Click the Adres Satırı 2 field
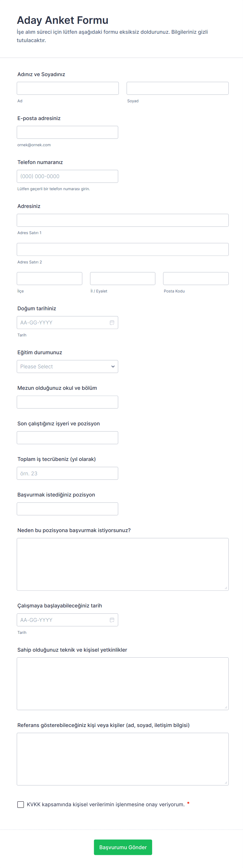 (x=123, y=249)
